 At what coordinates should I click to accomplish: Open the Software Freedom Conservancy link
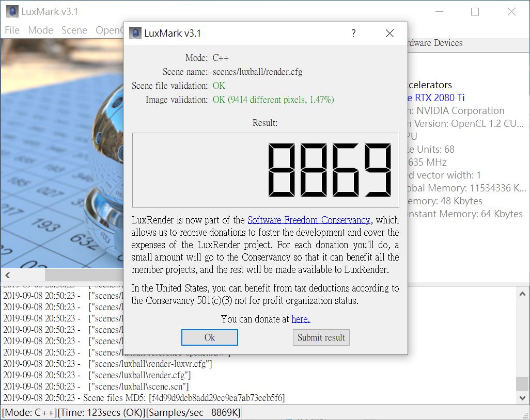pos(308,220)
